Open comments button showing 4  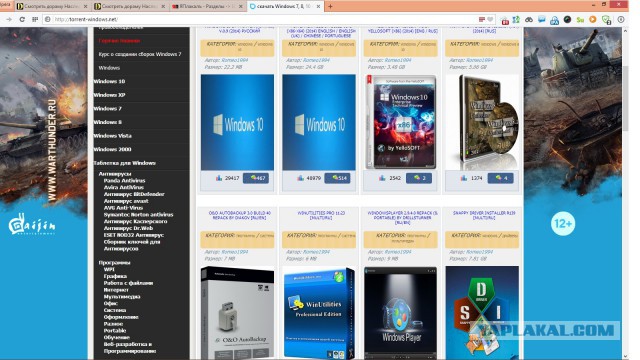pos(501,178)
